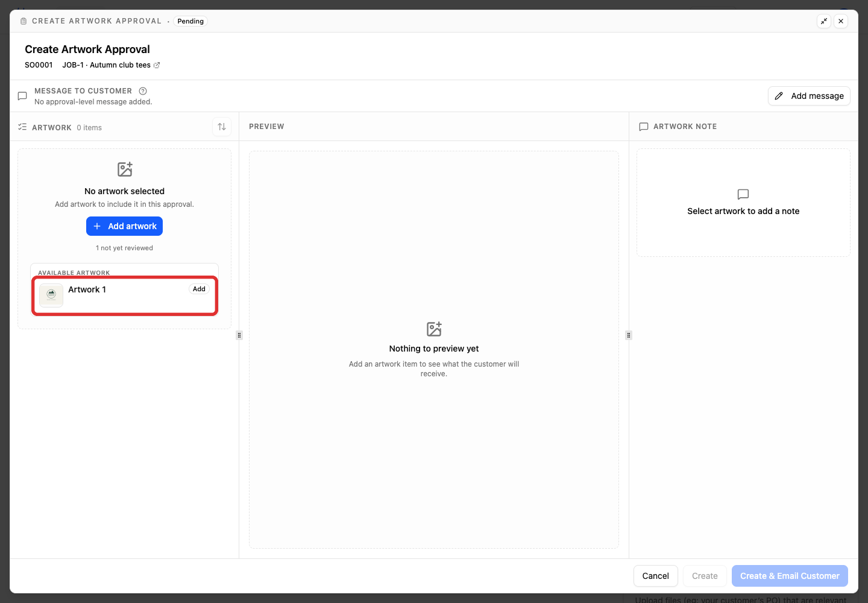
Task: Open the JOB-1 external link icon
Action: (157, 65)
